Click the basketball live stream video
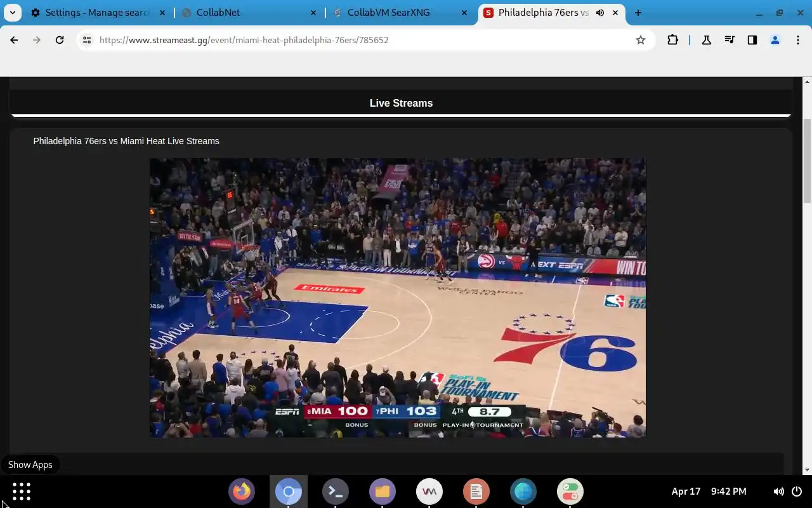Viewport: 812px width, 508px height. 398,297
